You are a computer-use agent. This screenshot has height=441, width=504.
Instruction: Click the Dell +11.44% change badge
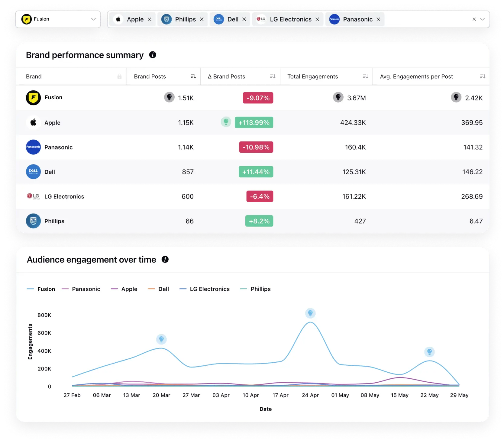click(256, 172)
